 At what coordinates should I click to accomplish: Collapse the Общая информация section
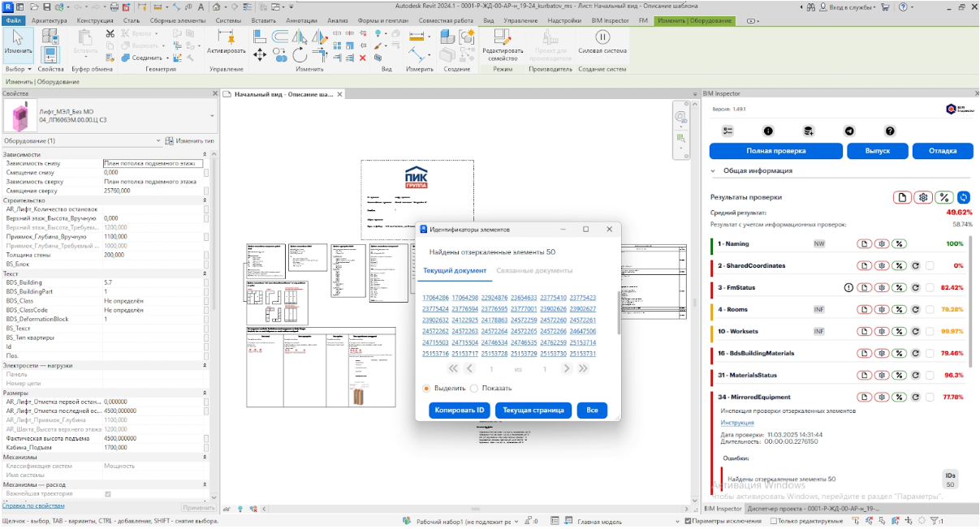click(x=714, y=171)
